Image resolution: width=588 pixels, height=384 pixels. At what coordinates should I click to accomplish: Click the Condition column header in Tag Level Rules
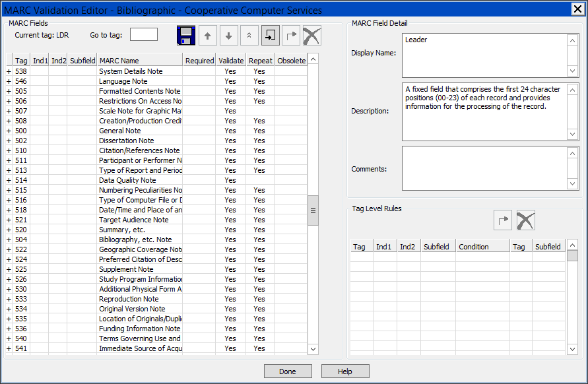[x=482, y=247]
